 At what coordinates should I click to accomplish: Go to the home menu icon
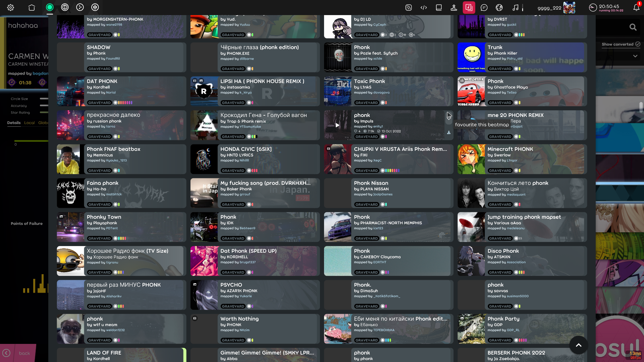pyautogui.click(x=32, y=7)
